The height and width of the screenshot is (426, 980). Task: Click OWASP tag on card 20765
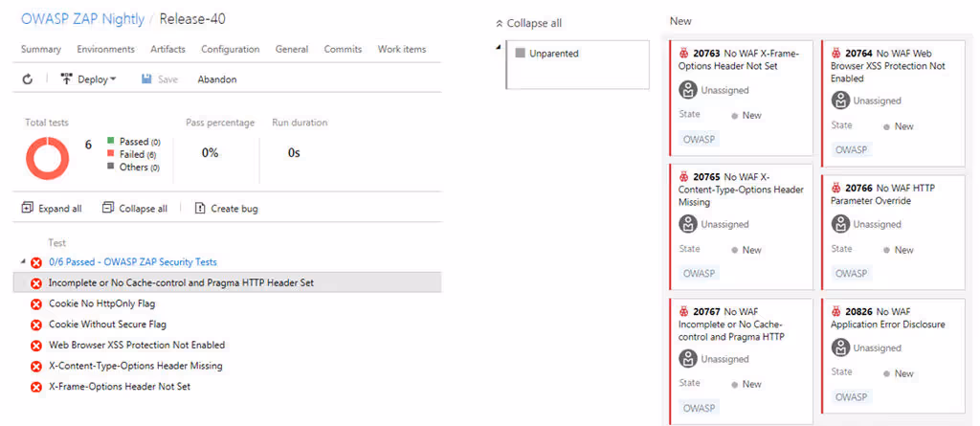(x=699, y=274)
